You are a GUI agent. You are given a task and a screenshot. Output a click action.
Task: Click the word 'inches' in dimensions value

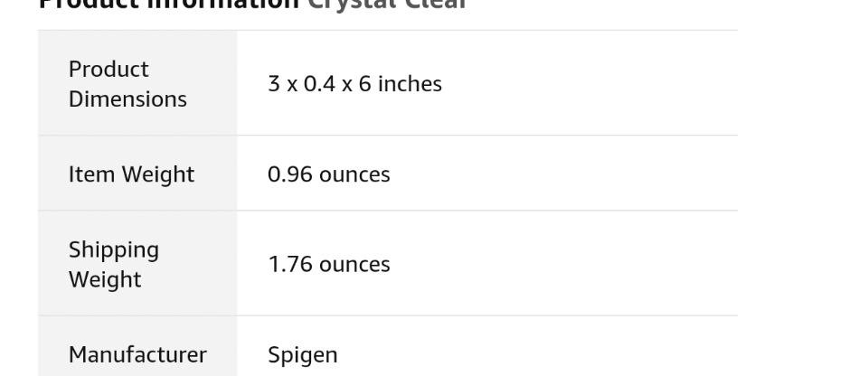(410, 84)
